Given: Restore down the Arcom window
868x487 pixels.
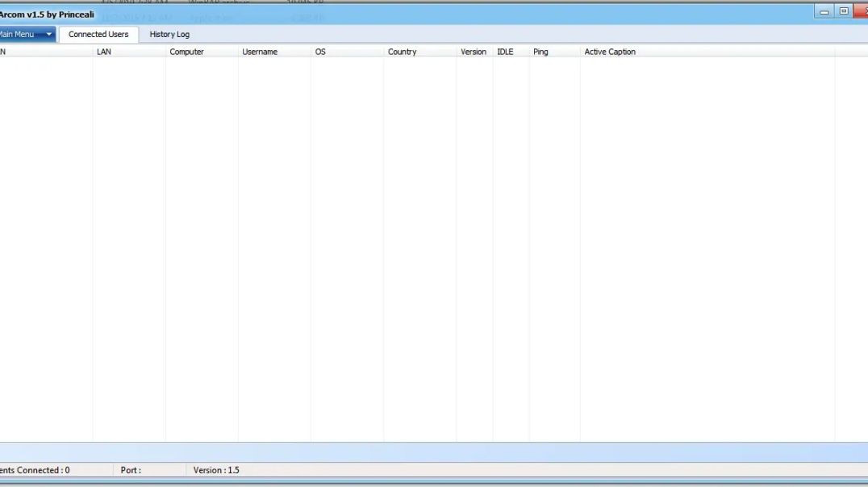Looking at the screenshot, I should (x=844, y=12).
